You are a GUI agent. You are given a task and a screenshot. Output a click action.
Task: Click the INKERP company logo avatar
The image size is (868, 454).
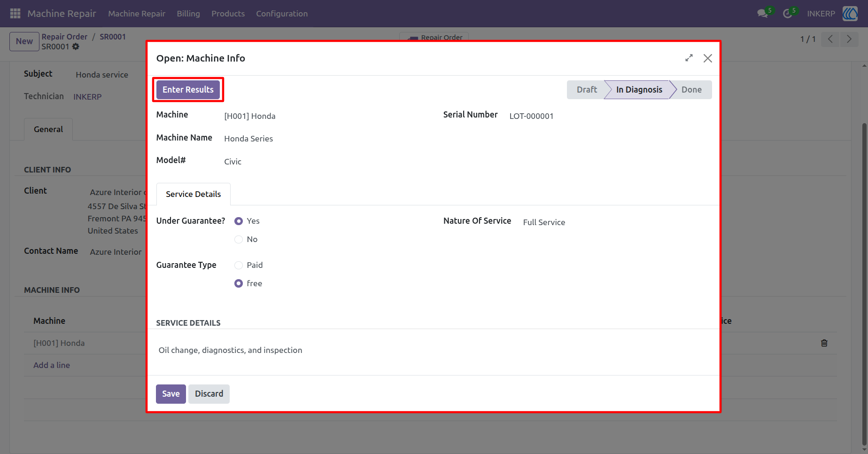(850, 14)
